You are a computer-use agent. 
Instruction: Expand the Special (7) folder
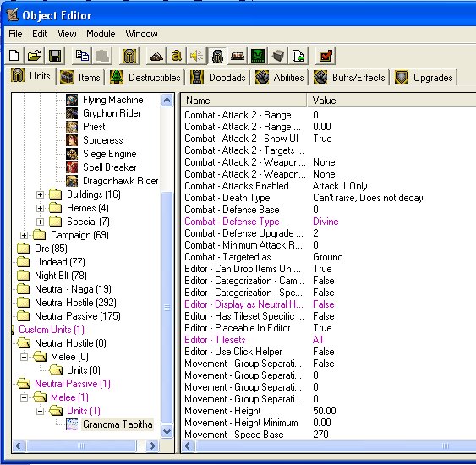40,222
